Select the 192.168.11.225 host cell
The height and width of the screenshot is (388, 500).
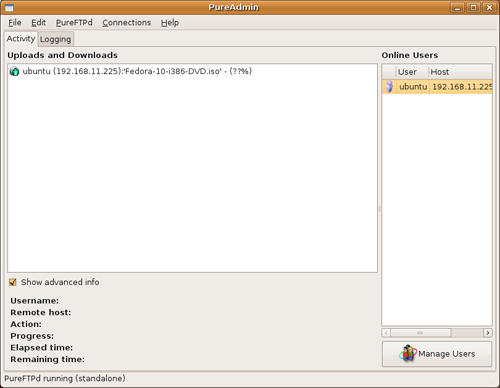point(462,87)
